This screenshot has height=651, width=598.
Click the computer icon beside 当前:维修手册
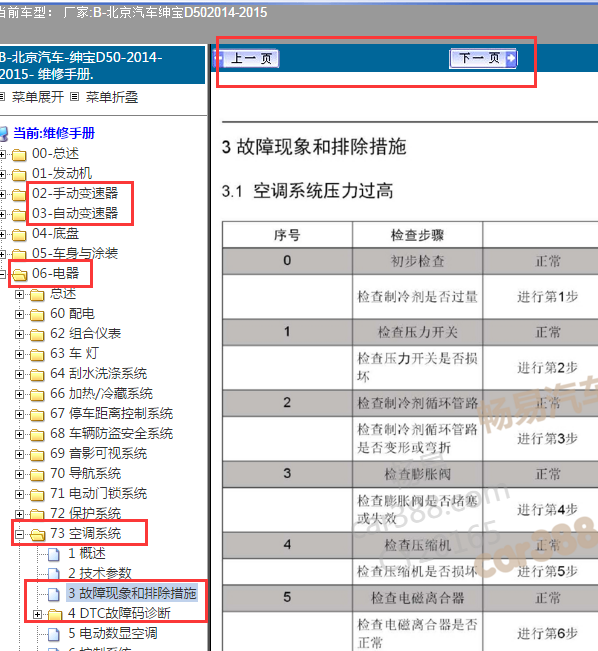3,134
